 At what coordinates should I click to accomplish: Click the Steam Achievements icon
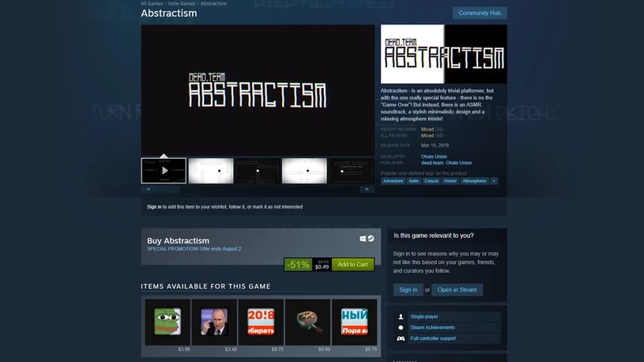[401, 327]
